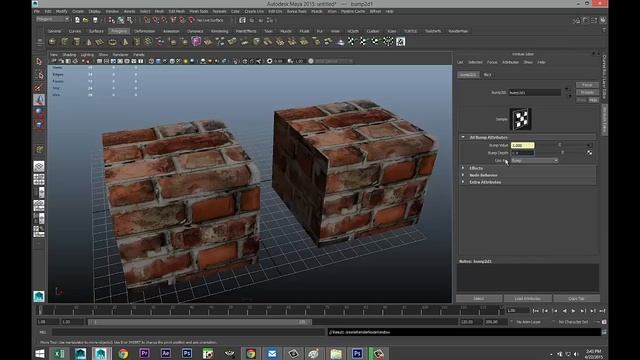This screenshot has height=360, width=640.
Task: Toggle Attribute Editor visibility icon at top right
Action: tap(585, 20)
